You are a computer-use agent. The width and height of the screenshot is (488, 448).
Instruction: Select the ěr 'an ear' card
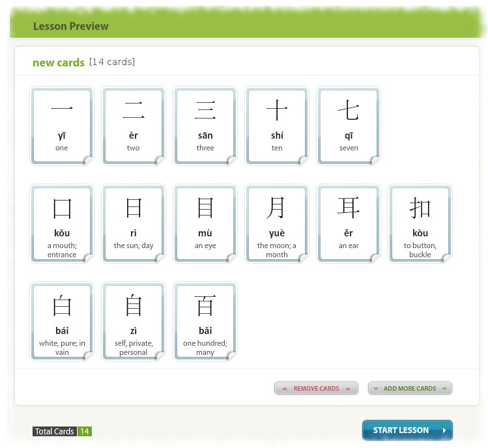click(x=349, y=224)
